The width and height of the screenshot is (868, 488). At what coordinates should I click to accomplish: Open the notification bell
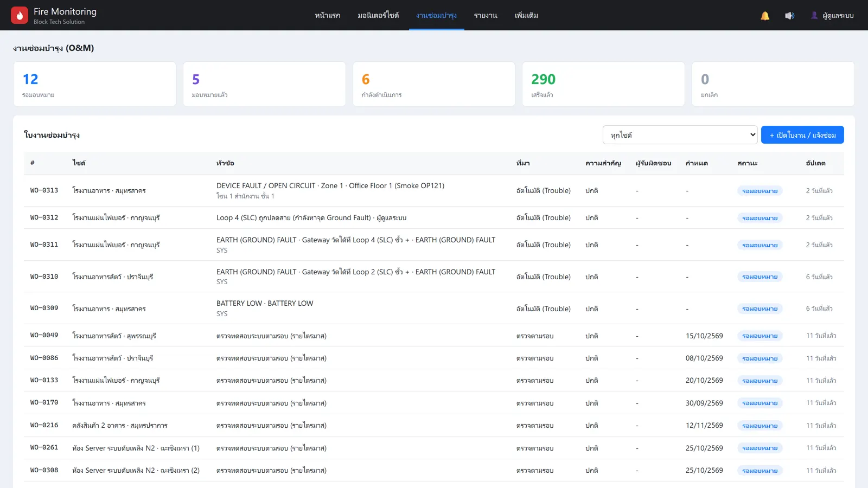[765, 16]
